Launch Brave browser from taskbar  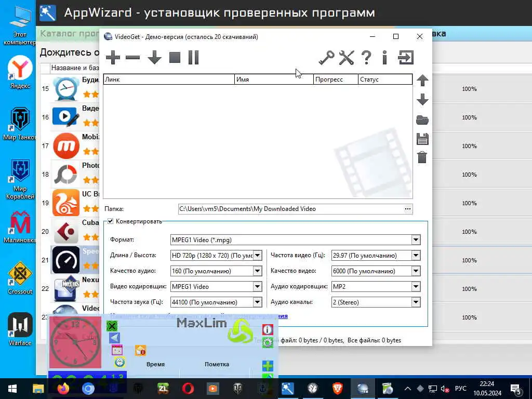337,389
